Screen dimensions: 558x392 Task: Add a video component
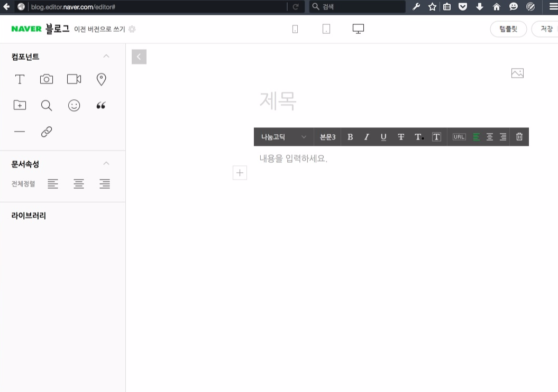74,79
